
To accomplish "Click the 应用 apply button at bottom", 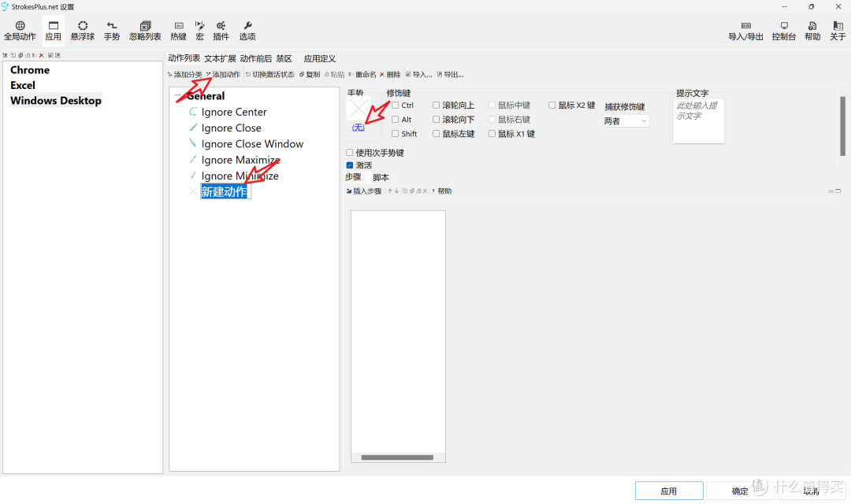I will point(669,491).
